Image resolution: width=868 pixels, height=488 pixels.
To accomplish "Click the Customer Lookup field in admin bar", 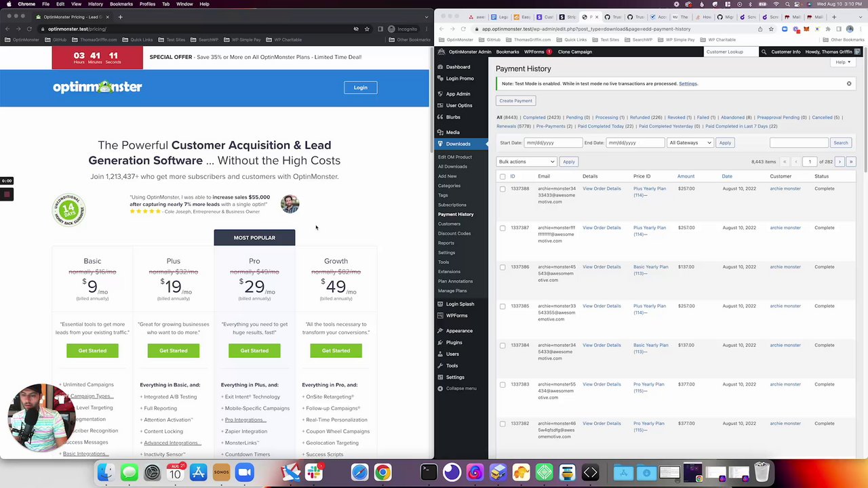I will coord(730,52).
